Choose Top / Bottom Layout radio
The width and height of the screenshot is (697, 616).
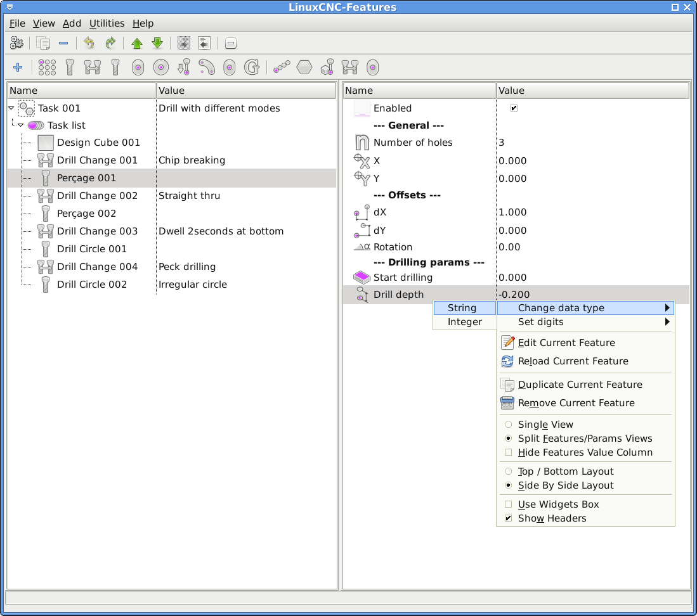pyautogui.click(x=509, y=472)
